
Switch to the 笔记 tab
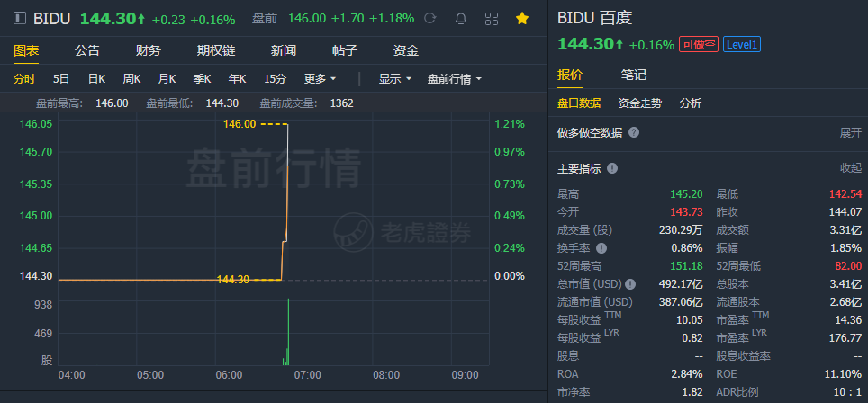(634, 75)
